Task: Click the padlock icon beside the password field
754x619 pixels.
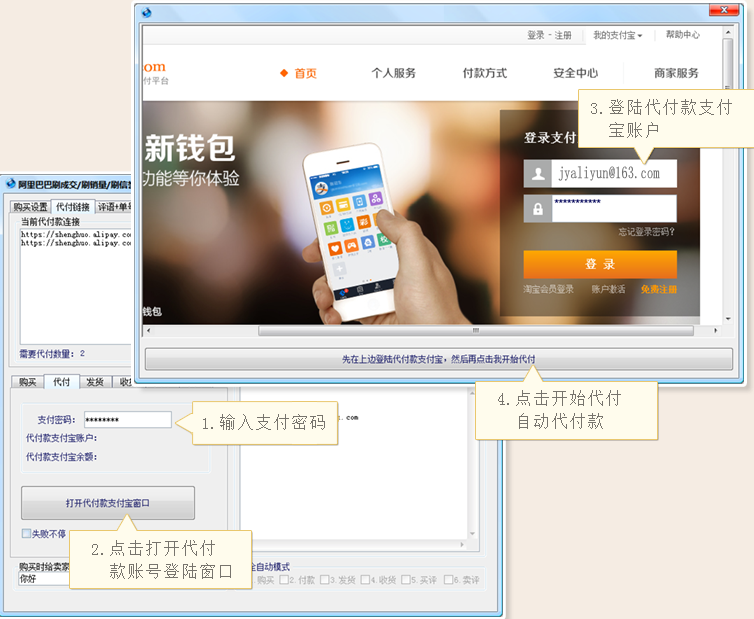Action: [x=538, y=209]
